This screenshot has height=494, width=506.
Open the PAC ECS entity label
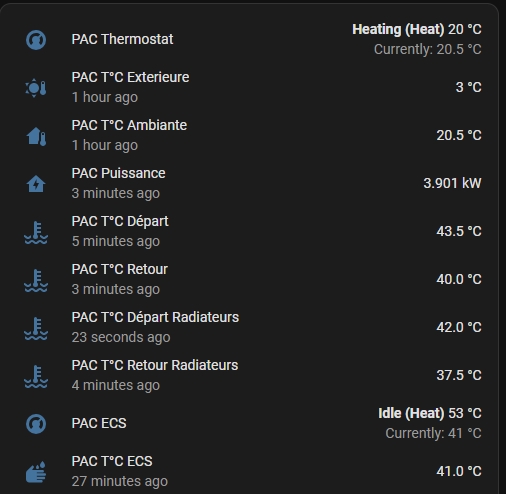[x=99, y=423]
